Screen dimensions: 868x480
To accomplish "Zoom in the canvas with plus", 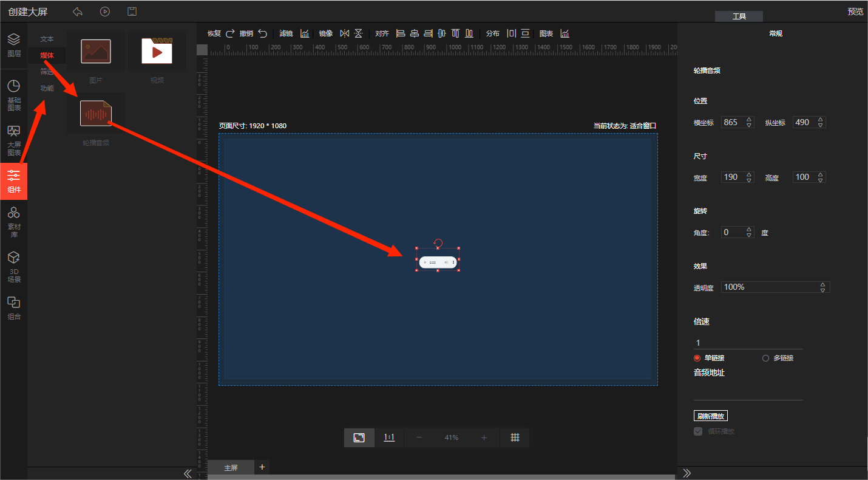I will [x=484, y=437].
